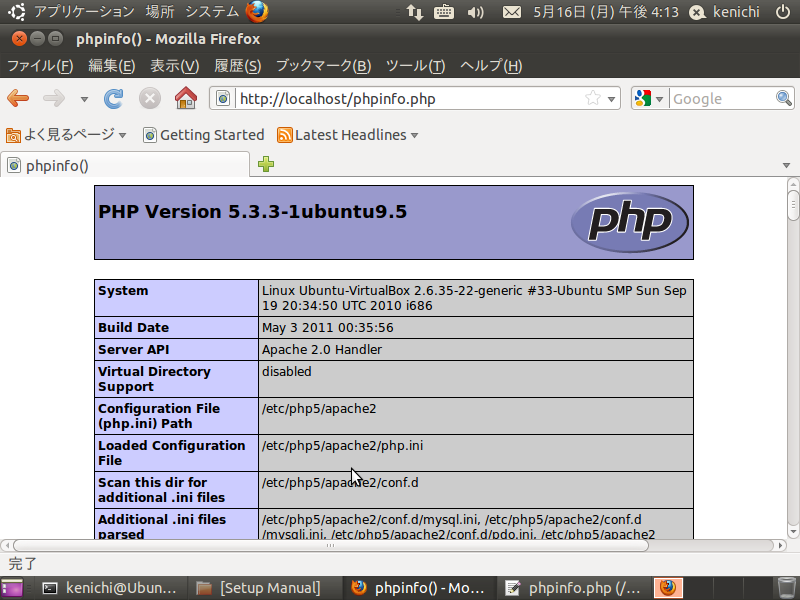Click the scroll down arrow on vertical scrollbar

[x=793, y=532]
